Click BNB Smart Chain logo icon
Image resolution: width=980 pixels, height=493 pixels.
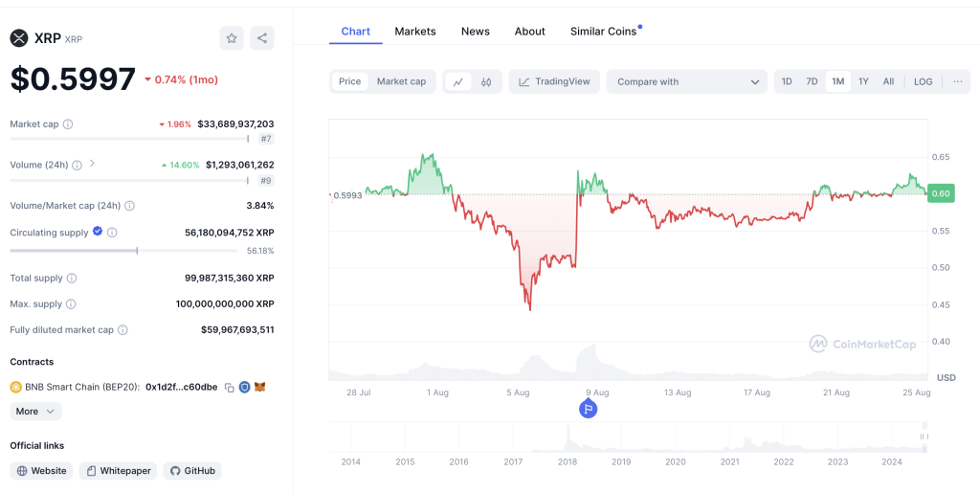click(15, 388)
